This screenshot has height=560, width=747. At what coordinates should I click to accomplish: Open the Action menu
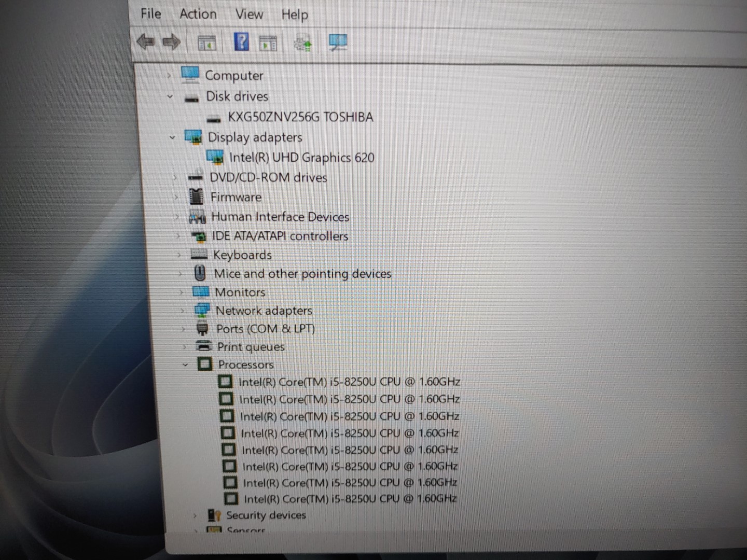198,13
